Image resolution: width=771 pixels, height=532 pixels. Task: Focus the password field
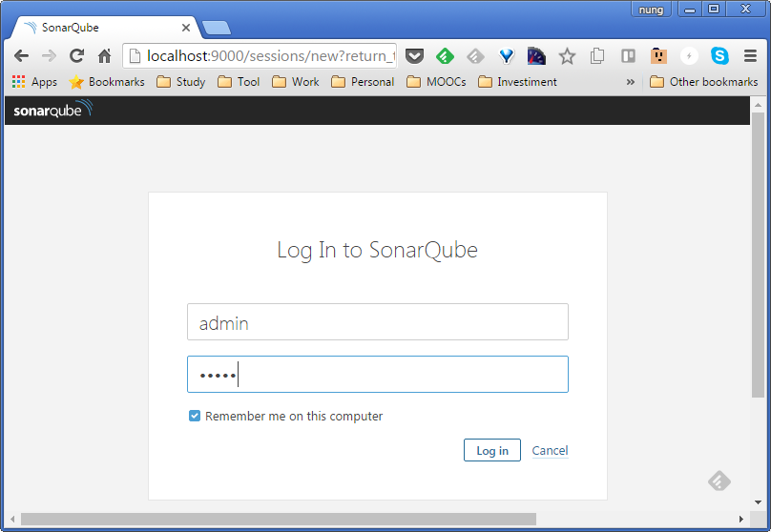pos(378,375)
